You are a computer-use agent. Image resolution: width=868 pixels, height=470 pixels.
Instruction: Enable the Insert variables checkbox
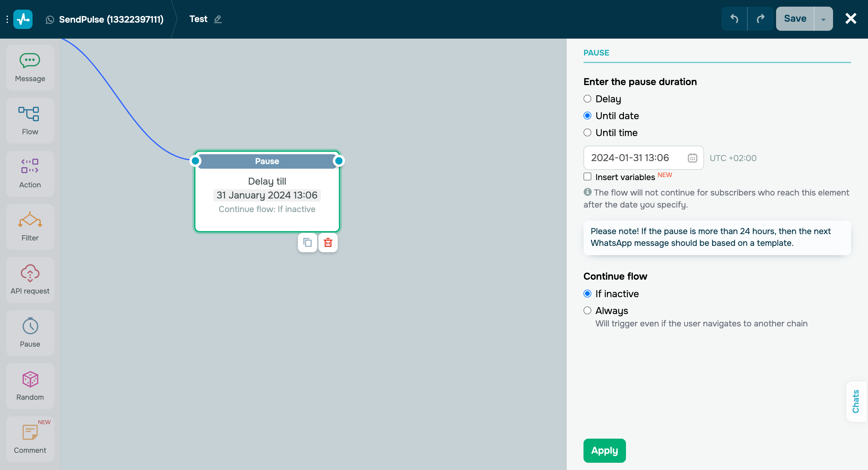[x=587, y=177]
